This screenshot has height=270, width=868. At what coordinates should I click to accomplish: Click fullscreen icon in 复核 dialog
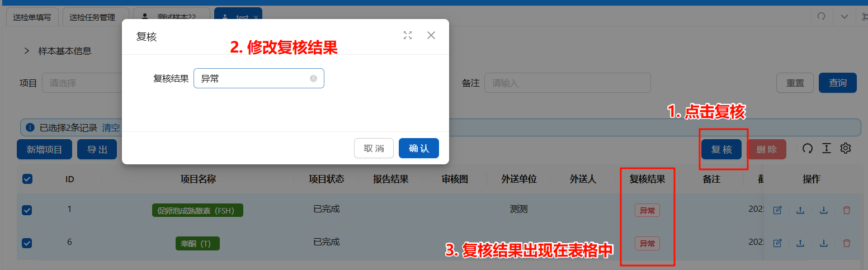click(408, 35)
